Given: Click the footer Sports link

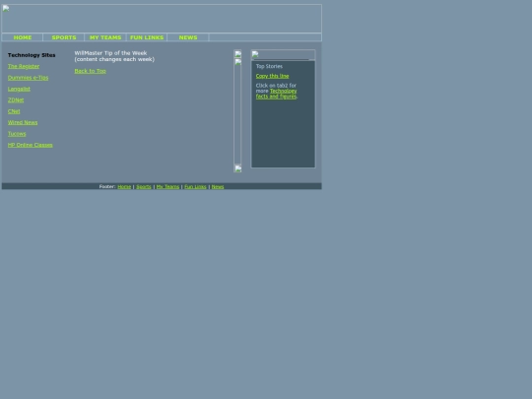Looking at the screenshot, I should coord(144,186).
